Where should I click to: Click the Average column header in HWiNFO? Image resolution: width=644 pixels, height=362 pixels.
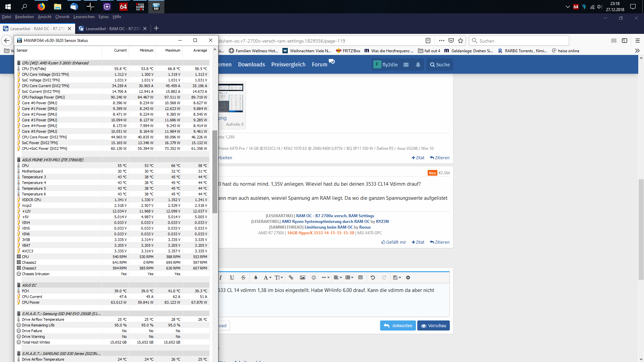[196, 51]
